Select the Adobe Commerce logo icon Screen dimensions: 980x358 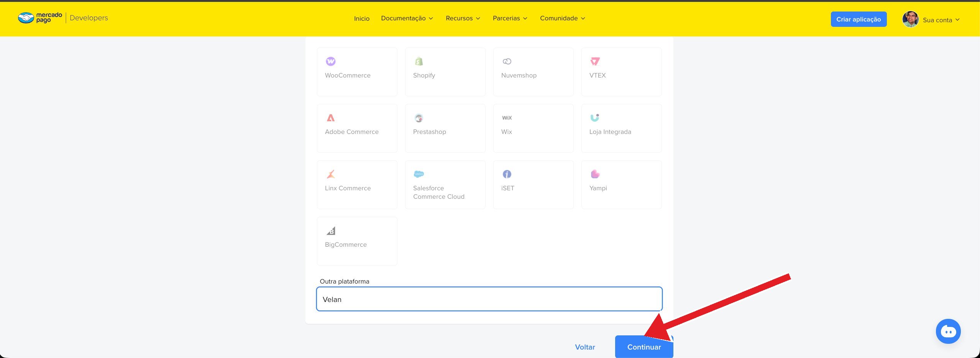[330, 118]
